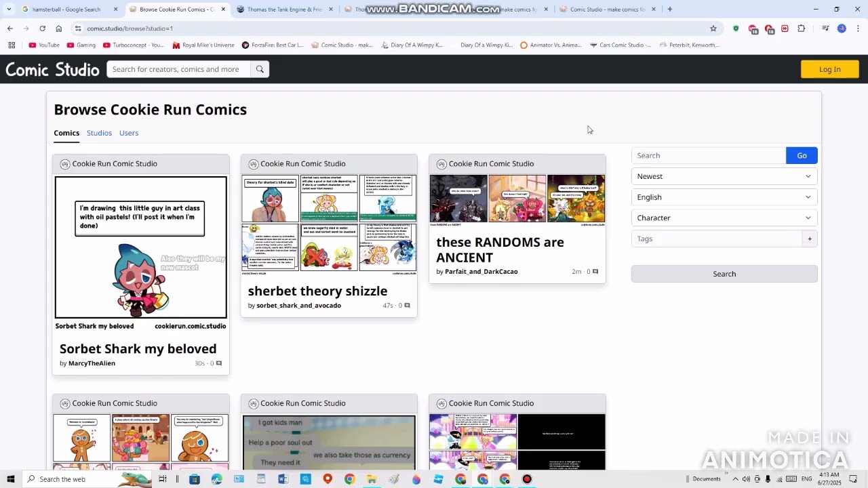Image resolution: width=868 pixels, height=488 pixels.
Task: Open the tab search dropdown in Chrome
Action: coord(9,9)
